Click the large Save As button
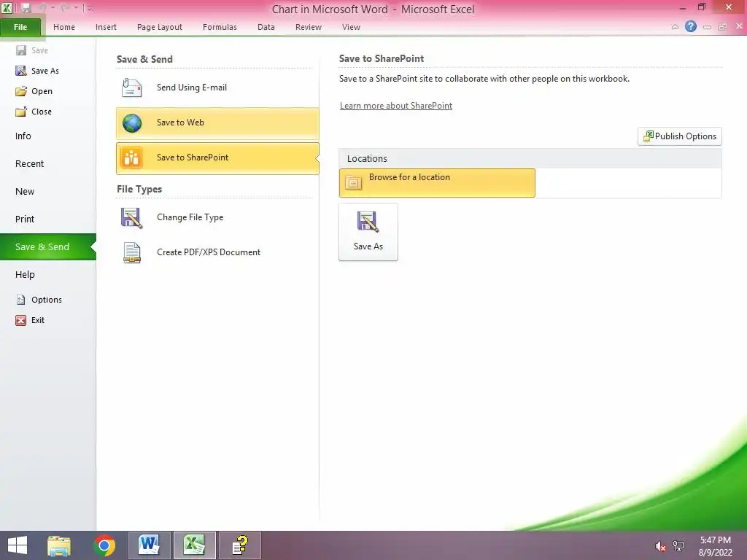 (x=368, y=232)
